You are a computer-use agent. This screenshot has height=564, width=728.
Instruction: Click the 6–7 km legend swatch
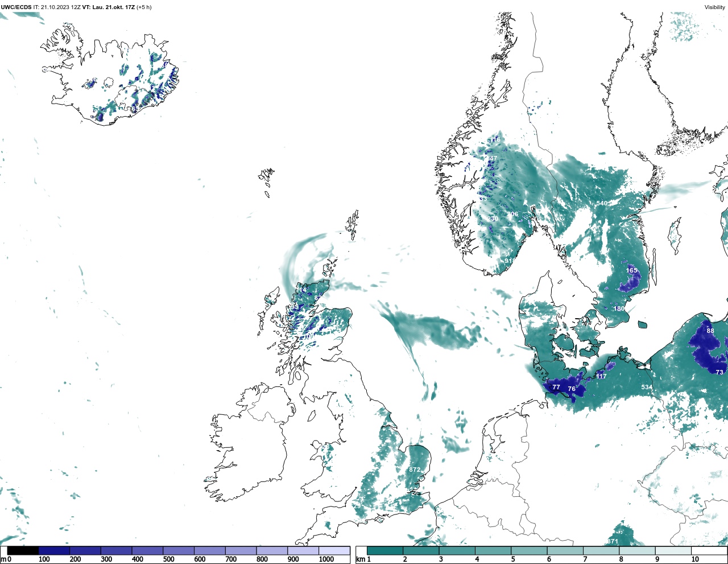[565, 551]
